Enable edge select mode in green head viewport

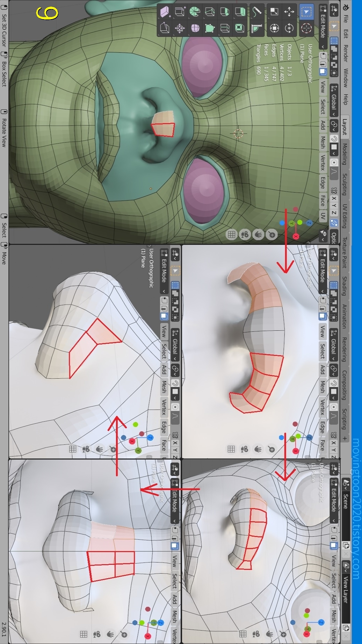point(323,63)
